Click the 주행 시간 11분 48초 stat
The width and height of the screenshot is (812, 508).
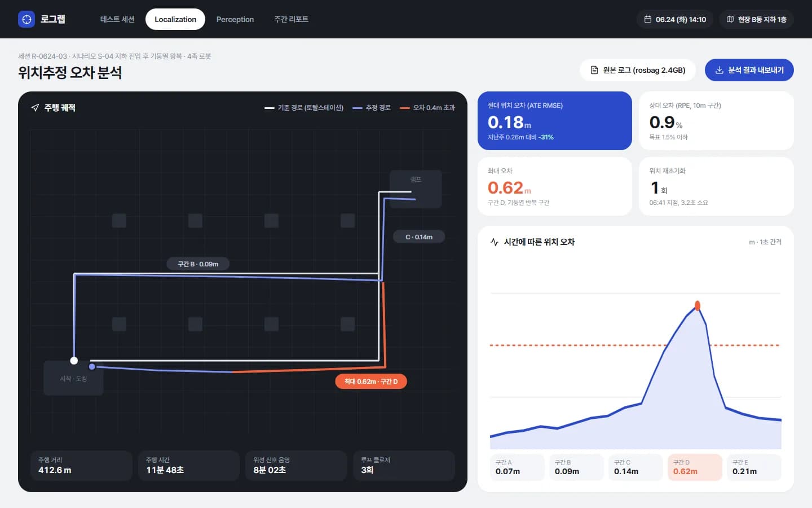click(189, 466)
